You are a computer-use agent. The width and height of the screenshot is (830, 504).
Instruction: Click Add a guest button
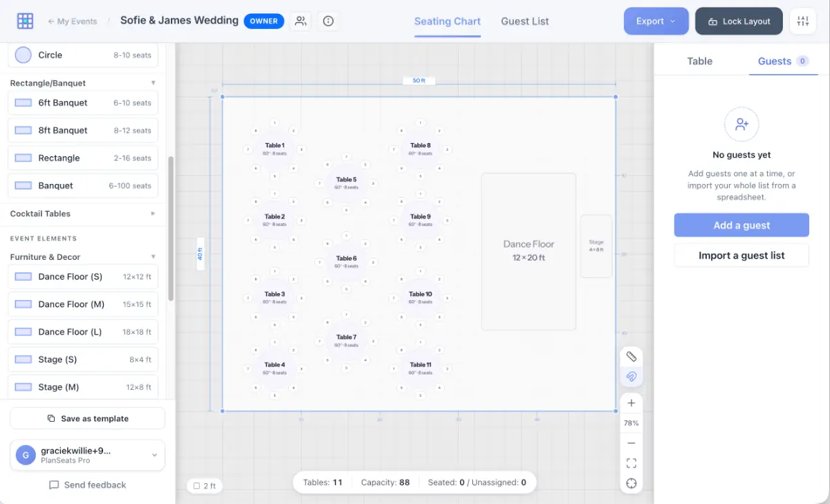pyautogui.click(x=741, y=225)
